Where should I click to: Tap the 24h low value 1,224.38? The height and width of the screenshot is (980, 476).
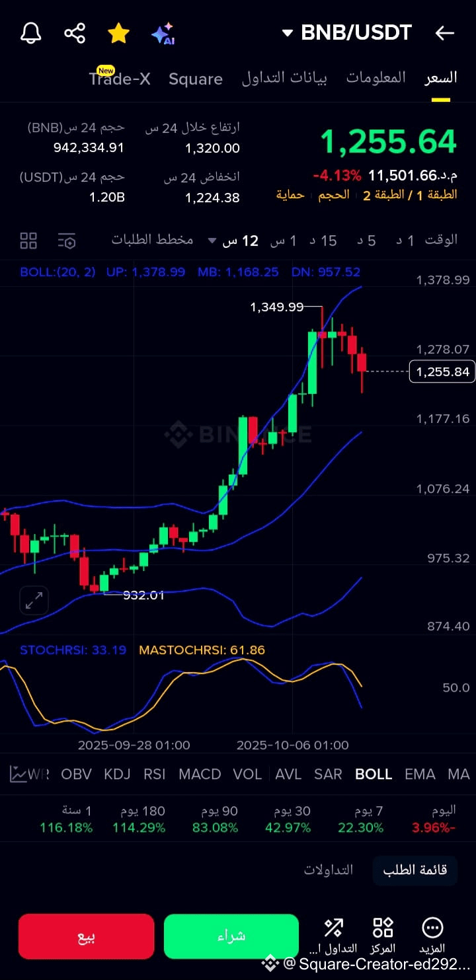212,198
